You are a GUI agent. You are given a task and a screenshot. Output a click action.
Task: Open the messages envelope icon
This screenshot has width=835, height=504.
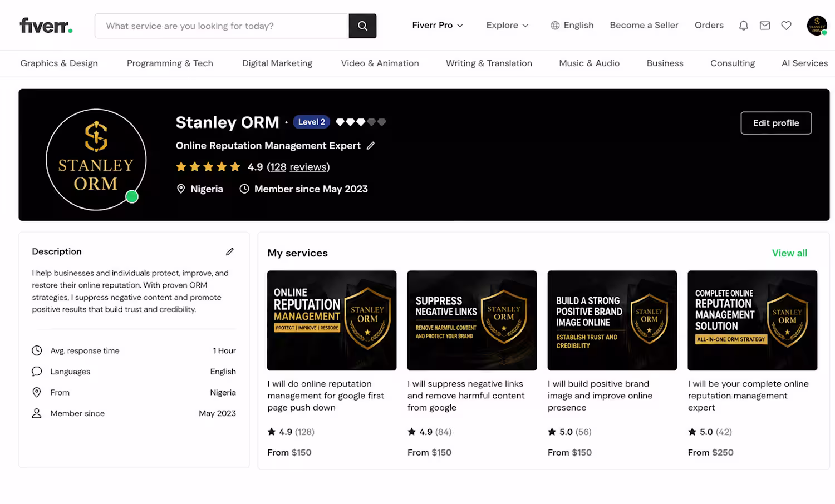pyautogui.click(x=765, y=26)
